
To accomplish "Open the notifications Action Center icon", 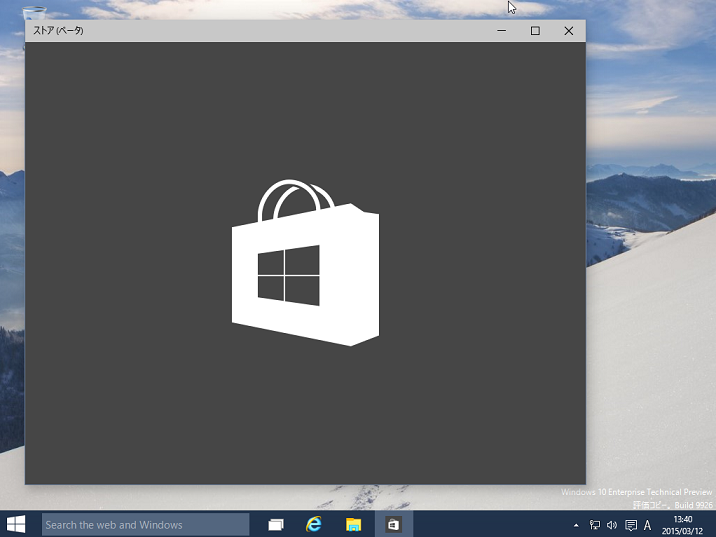I will [631, 525].
